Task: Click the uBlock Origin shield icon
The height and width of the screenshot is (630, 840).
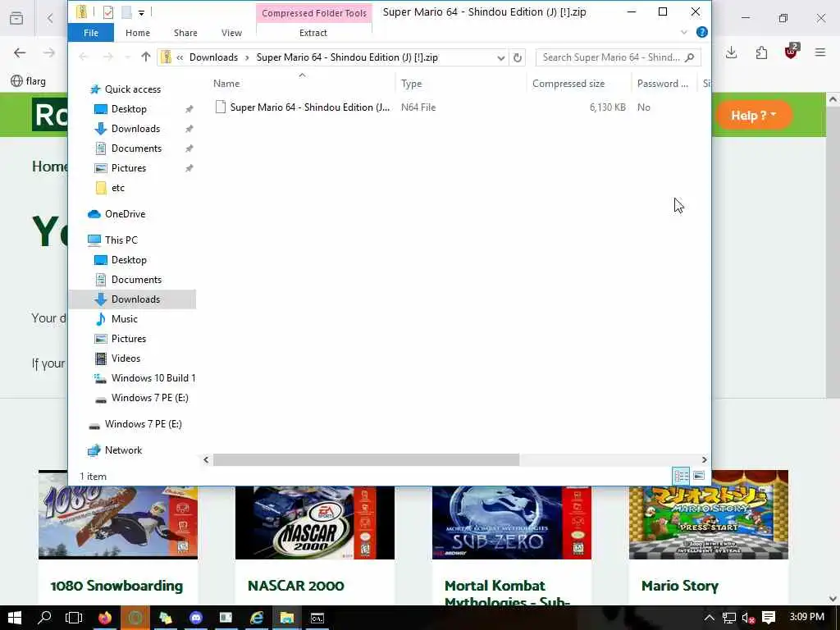Action: point(791,52)
